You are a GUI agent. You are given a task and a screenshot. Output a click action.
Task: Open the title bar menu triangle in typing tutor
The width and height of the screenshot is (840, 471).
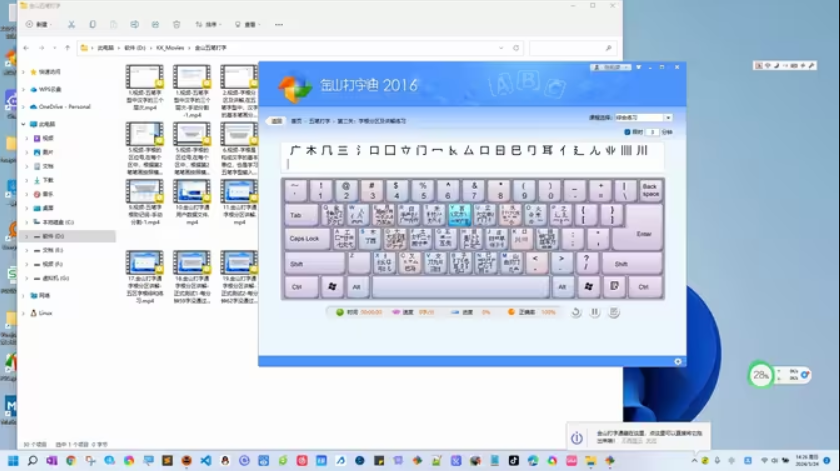639,68
